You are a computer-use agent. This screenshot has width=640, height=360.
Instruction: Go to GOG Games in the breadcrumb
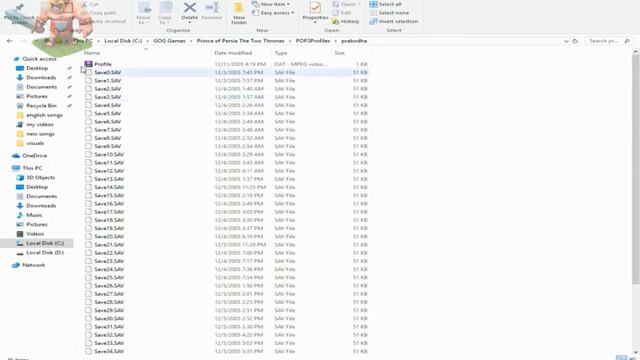tap(169, 41)
